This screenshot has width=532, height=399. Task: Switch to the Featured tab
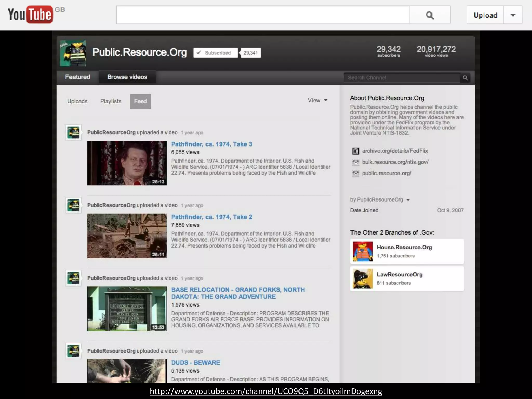(x=77, y=77)
